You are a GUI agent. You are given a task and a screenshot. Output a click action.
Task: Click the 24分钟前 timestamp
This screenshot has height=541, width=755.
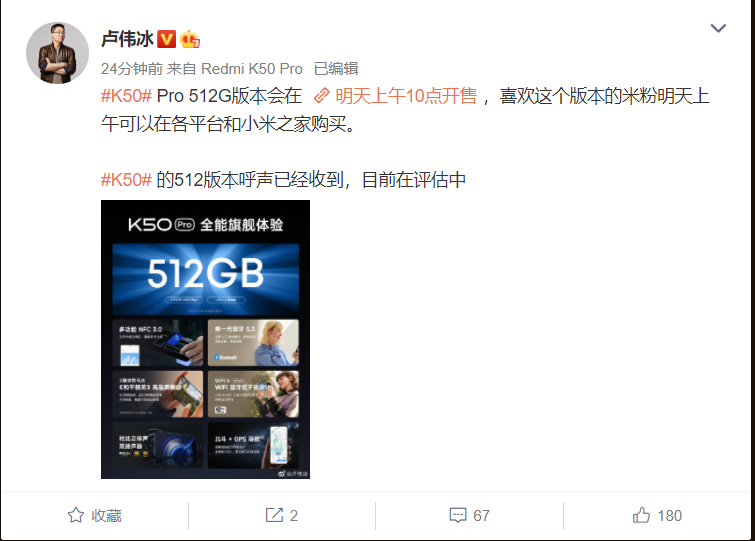tap(132, 69)
